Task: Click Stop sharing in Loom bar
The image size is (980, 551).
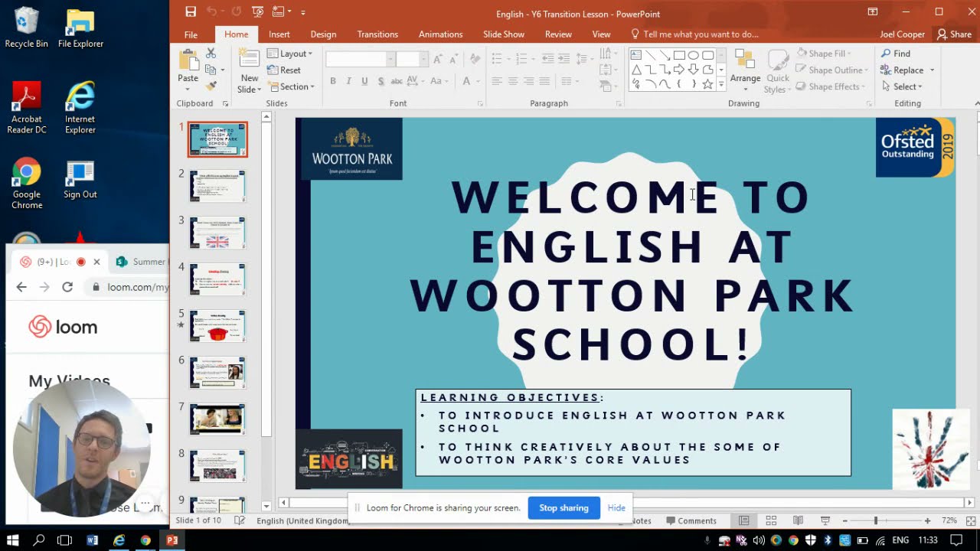Action: coord(563,507)
